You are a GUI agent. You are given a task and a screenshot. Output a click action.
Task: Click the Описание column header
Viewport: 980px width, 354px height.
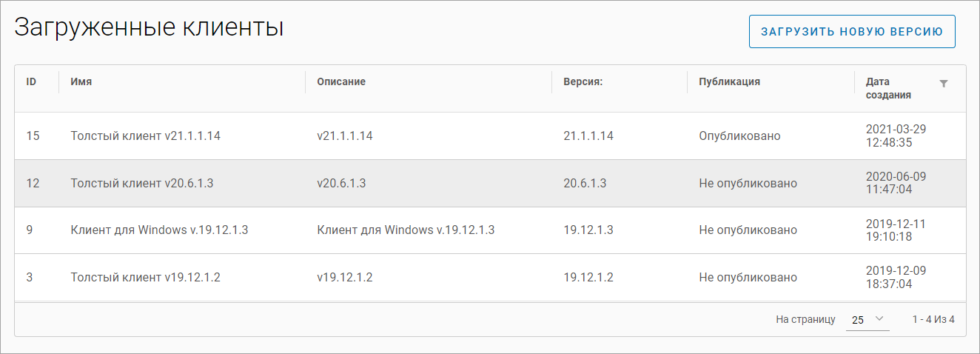point(341,82)
